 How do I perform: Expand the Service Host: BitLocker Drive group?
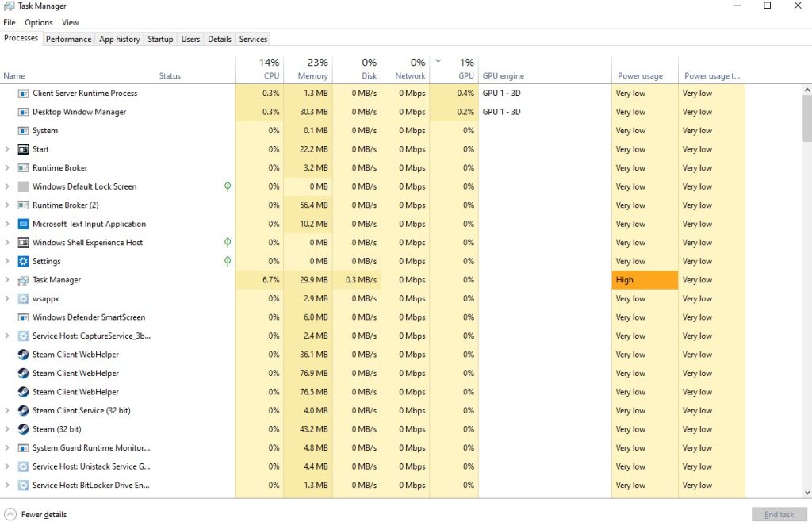(6, 485)
